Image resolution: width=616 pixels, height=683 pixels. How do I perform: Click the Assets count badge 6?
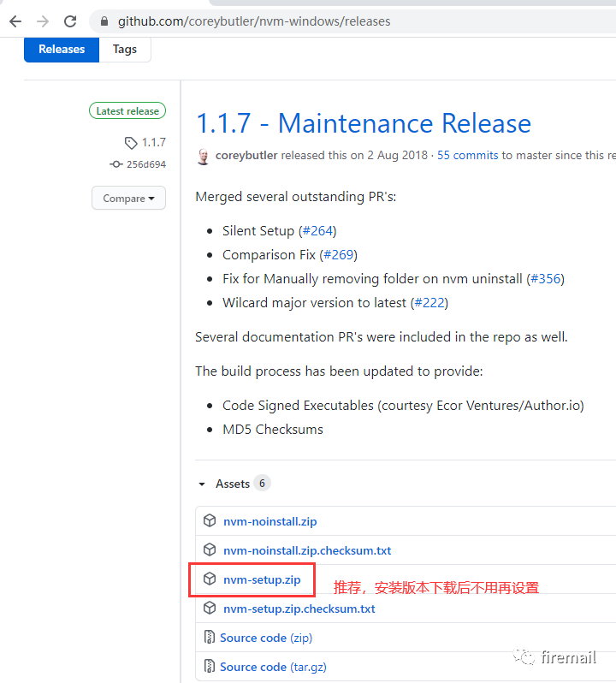[262, 483]
